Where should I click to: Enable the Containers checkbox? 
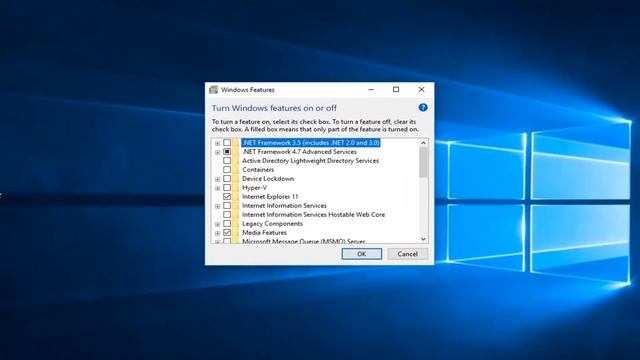coord(227,170)
